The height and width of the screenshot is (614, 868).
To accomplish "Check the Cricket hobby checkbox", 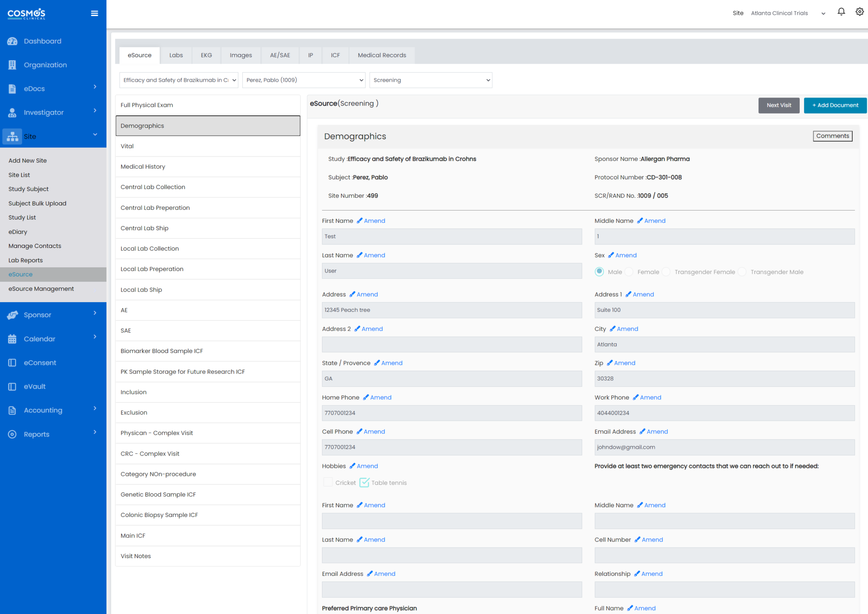I will [x=328, y=482].
